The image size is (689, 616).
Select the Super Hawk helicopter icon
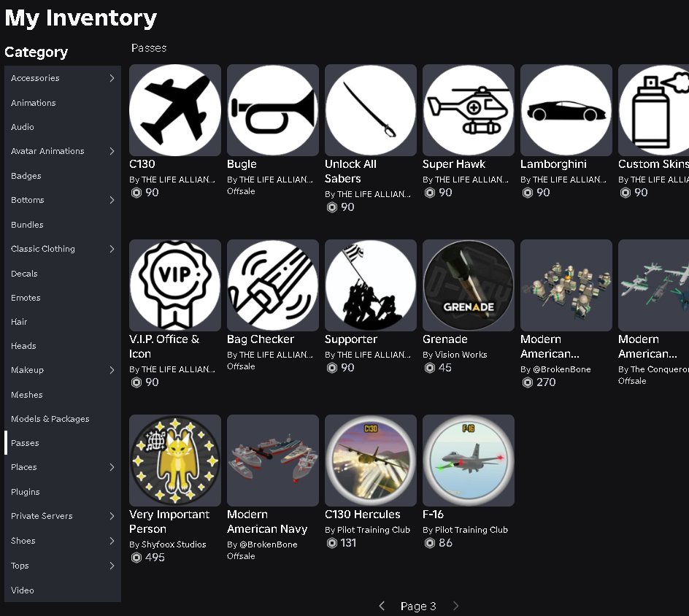469,110
